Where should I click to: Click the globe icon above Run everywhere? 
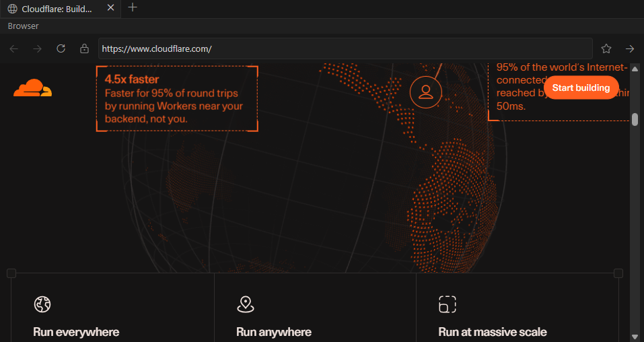click(42, 304)
